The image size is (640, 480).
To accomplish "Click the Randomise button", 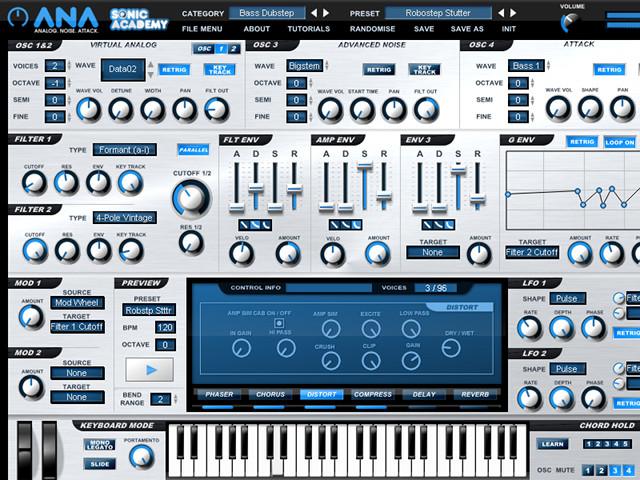I will [372, 29].
